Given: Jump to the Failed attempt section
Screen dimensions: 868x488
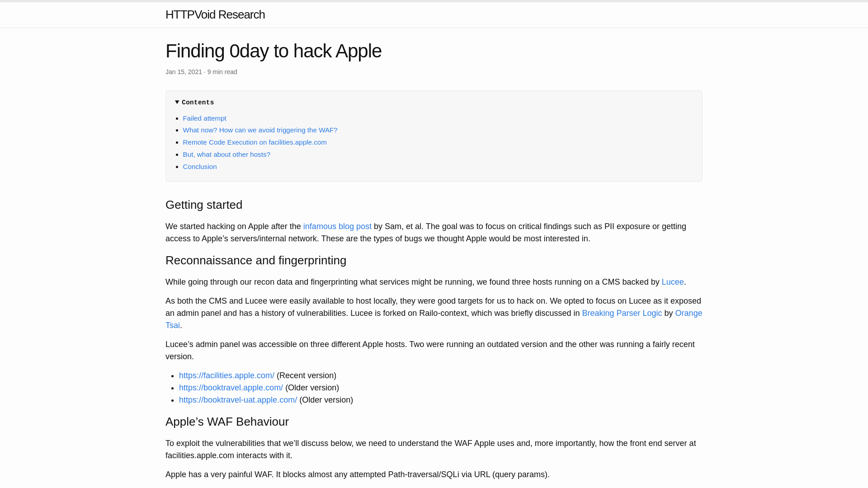Looking at the screenshot, I should (204, 118).
